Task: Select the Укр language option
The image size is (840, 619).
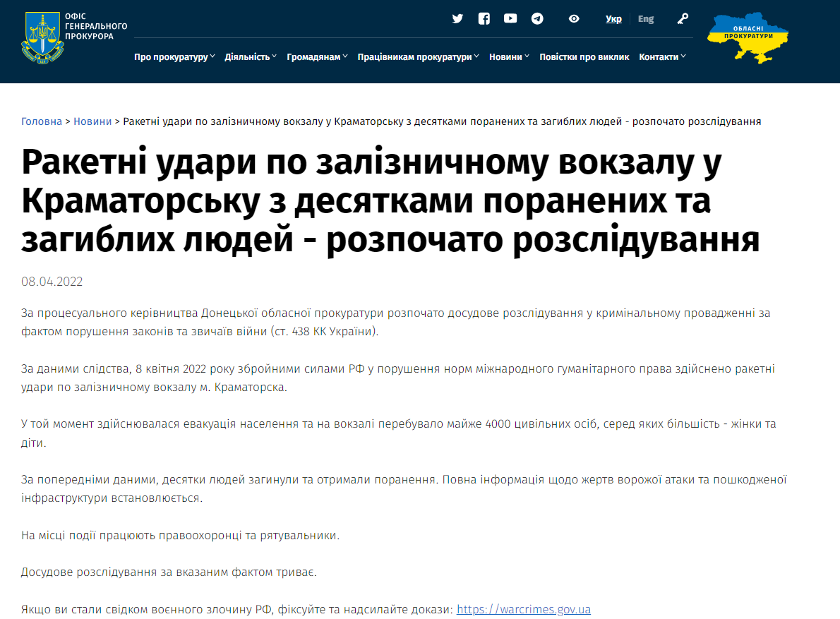Action: click(613, 18)
